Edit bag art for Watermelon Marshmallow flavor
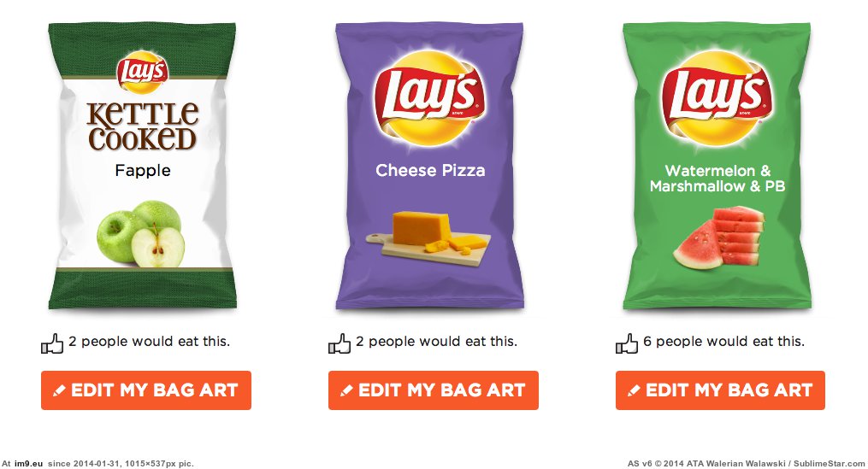The image size is (868, 469). [720, 390]
